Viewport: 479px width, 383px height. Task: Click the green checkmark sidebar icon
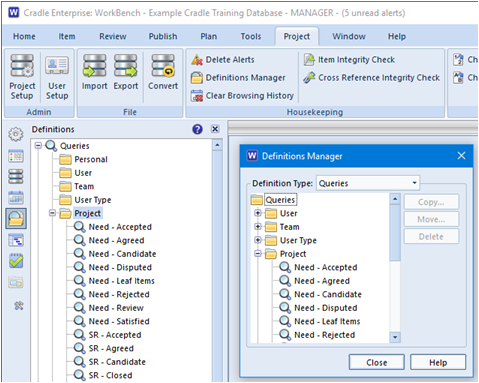[x=16, y=261]
